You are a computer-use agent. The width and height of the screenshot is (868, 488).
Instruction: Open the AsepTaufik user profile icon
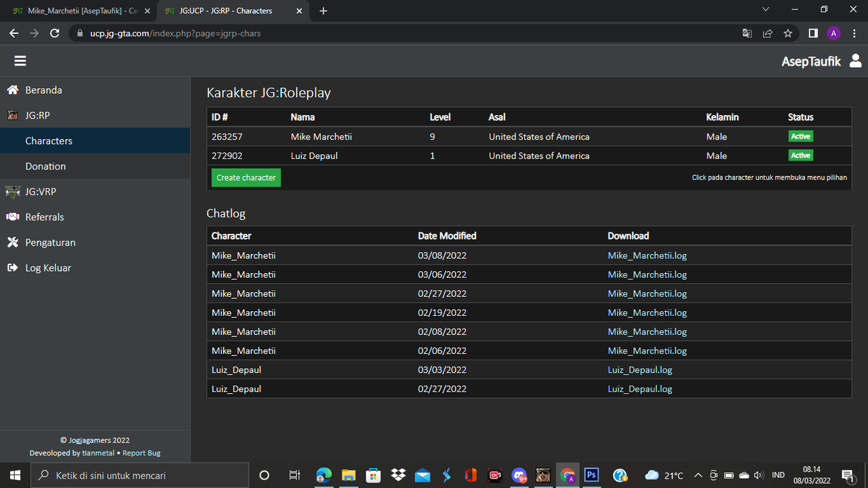coord(855,61)
